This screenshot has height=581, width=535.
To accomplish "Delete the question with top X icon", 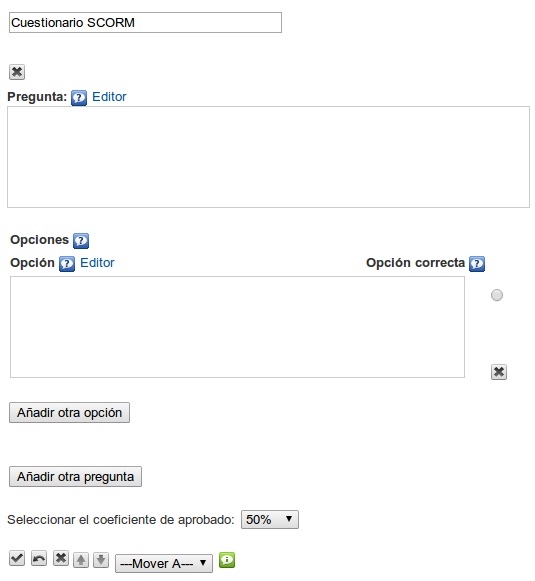I will tap(17, 72).
